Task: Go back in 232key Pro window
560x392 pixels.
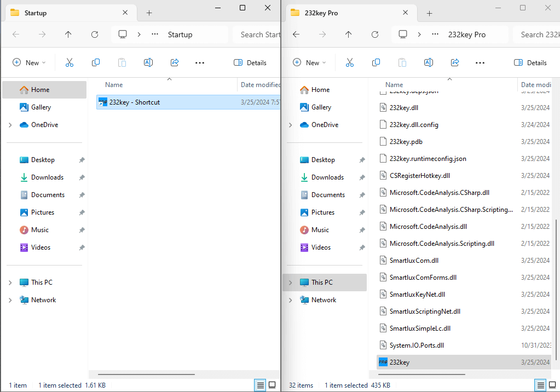Action: coord(296,34)
